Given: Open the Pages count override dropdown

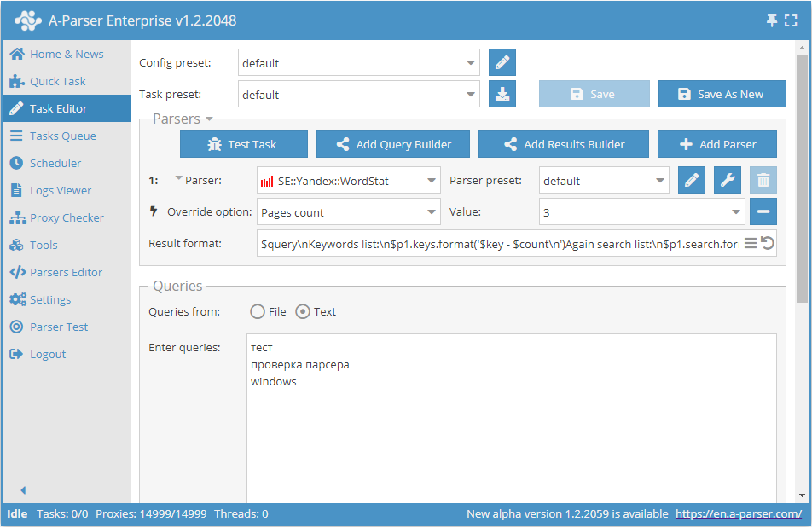Looking at the screenshot, I should [349, 212].
